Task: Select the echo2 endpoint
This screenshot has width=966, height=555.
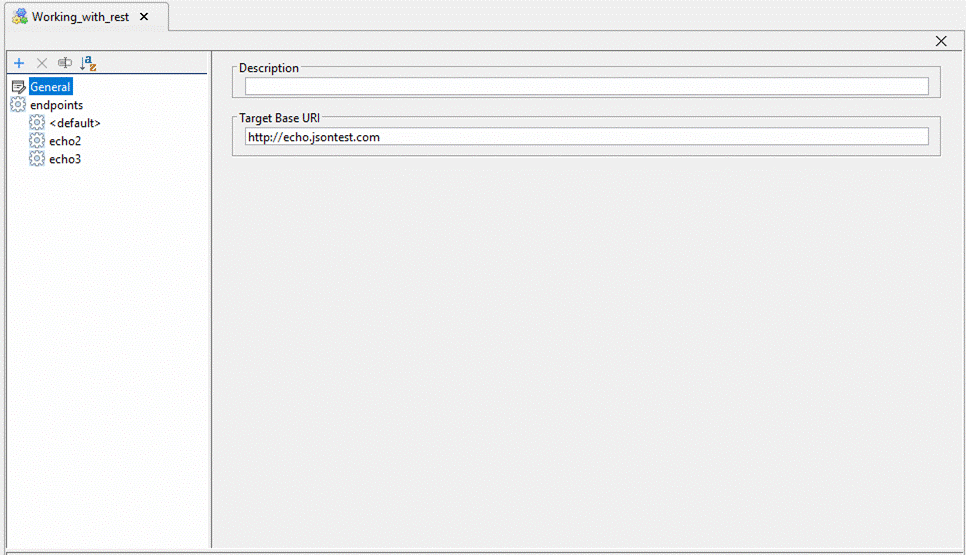Action: [65, 141]
